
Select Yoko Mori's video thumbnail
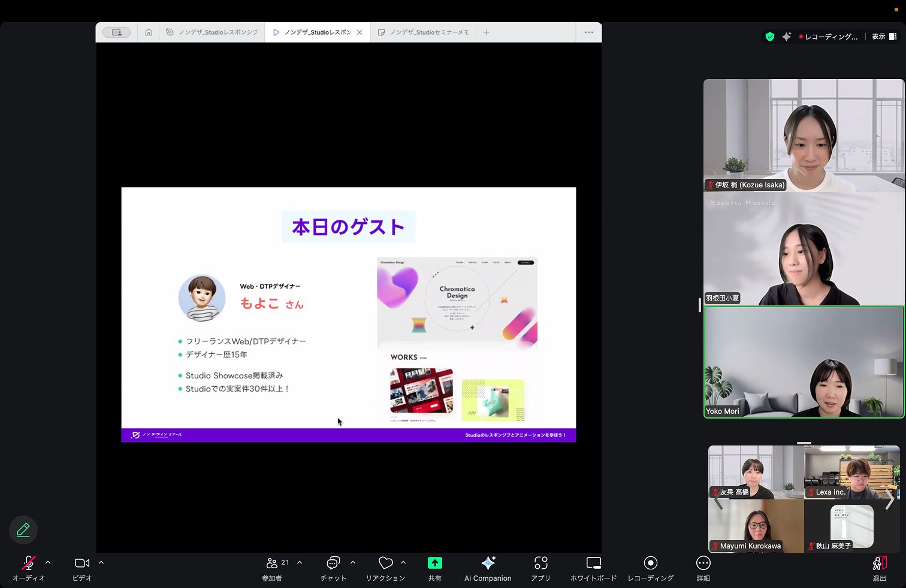click(804, 362)
